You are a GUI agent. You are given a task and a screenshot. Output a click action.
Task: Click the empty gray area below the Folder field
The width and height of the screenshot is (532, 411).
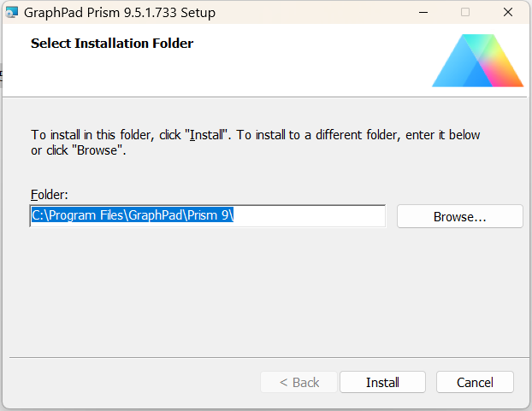coord(257,291)
